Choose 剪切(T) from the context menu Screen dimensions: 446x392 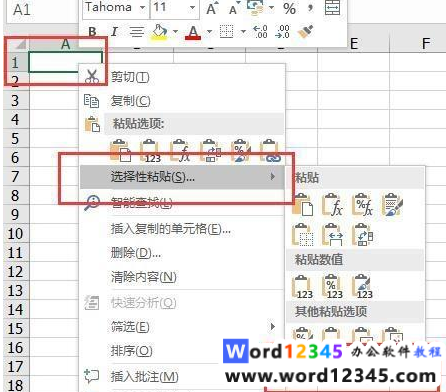[182, 77]
